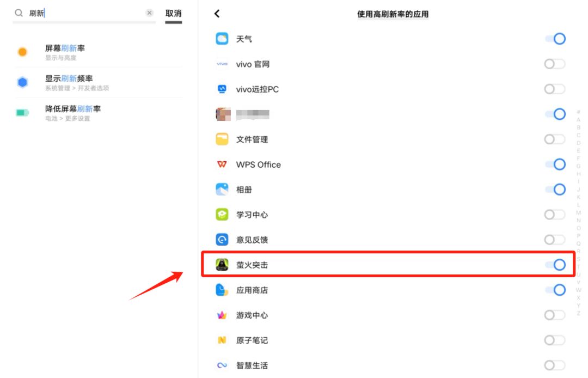The height and width of the screenshot is (378, 588).
Task: Click the 天气 weather app icon
Action: tap(222, 39)
